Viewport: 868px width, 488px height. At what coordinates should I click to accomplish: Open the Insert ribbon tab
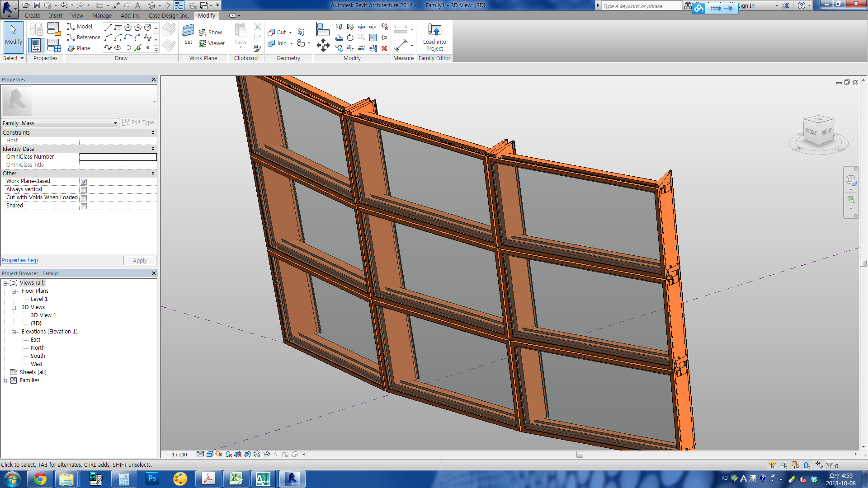56,15
